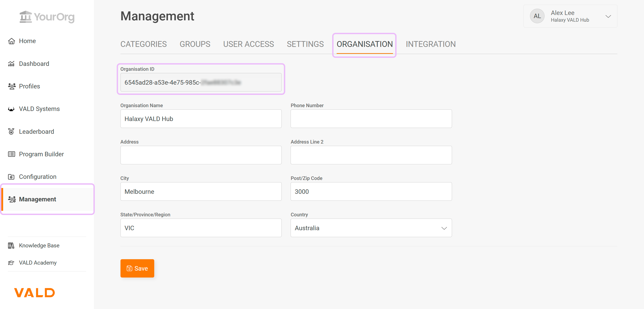Open Knowledge Base link
The image size is (644, 309).
(x=39, y=246)
